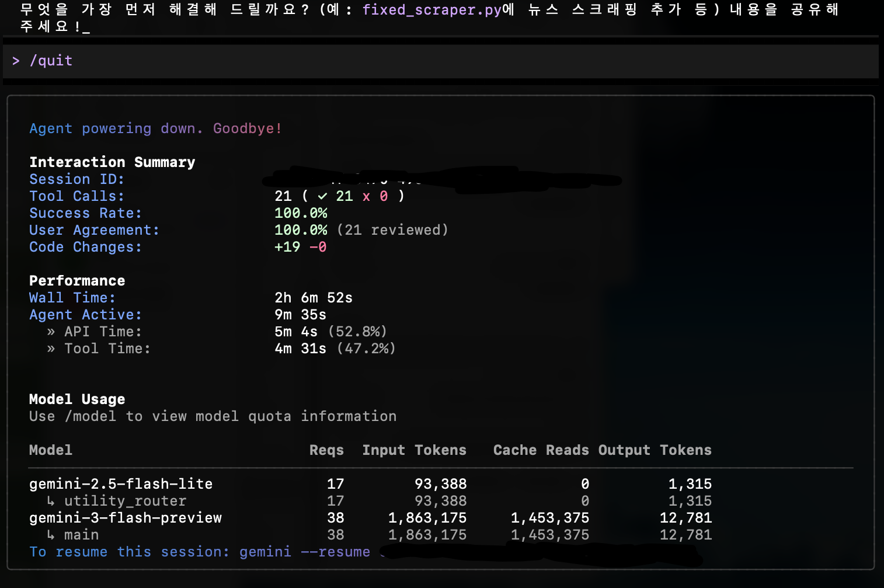Click the 'Output Tokens' column header
The width and height of the screenshot is (884, 588).
(655, 450)
